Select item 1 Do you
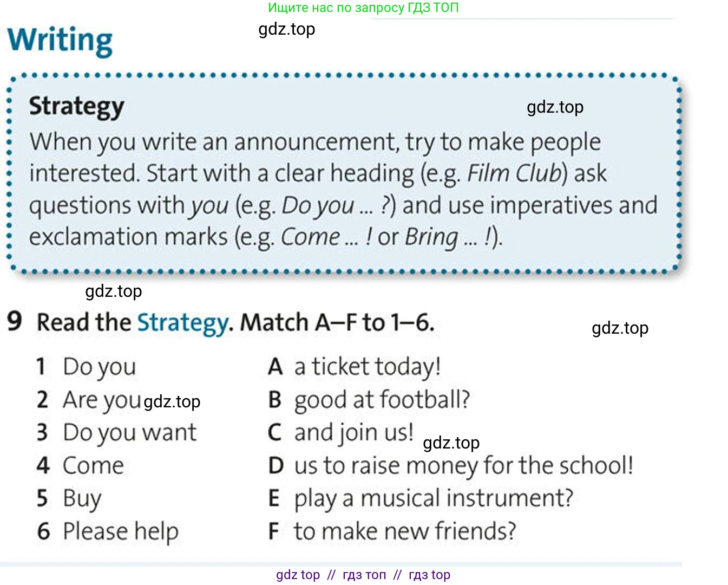 [86, 367]
